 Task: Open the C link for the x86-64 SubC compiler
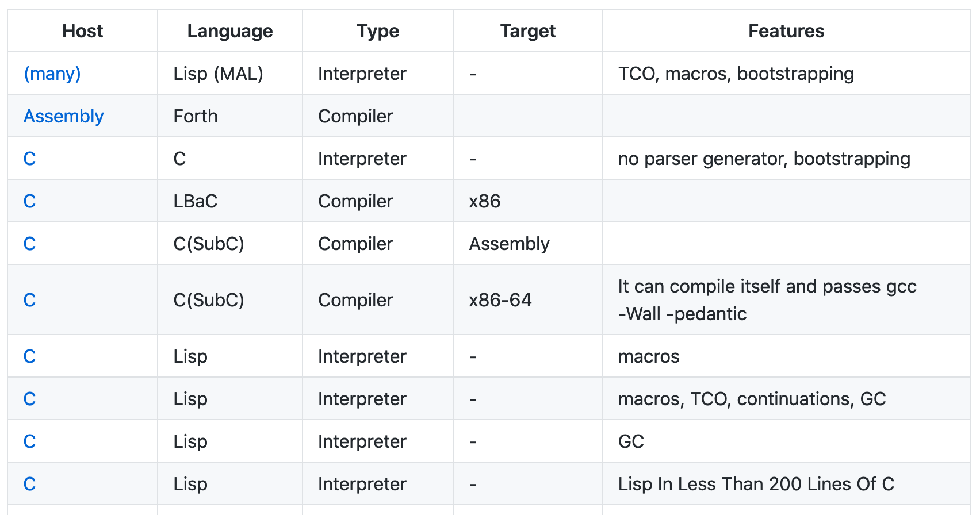tap(30, 300)
